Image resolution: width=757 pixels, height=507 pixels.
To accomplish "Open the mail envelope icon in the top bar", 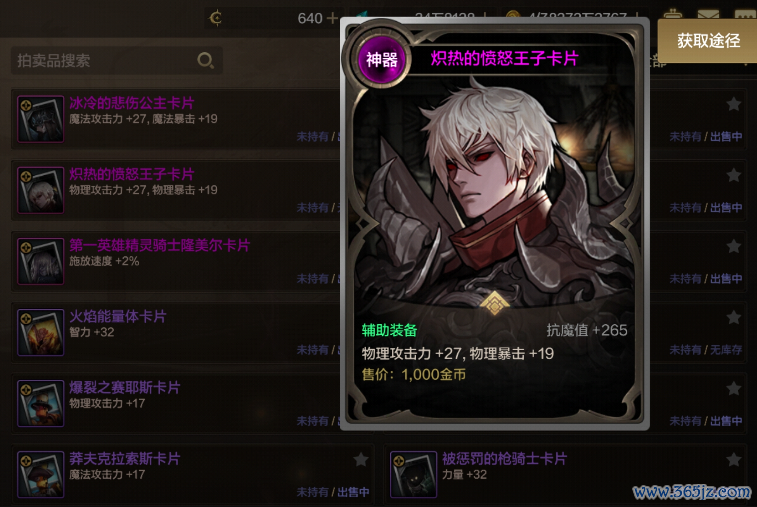I will [x=708, y=14].
